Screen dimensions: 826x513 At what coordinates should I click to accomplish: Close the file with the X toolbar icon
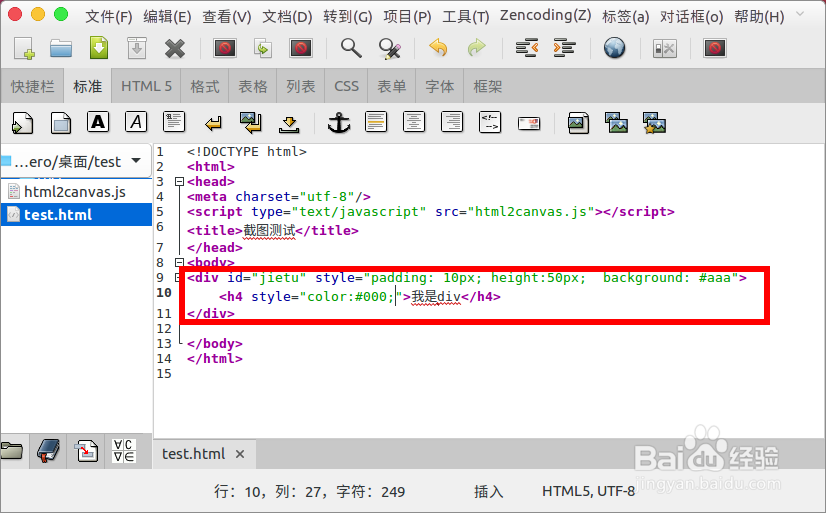click(x=174, y=48)
